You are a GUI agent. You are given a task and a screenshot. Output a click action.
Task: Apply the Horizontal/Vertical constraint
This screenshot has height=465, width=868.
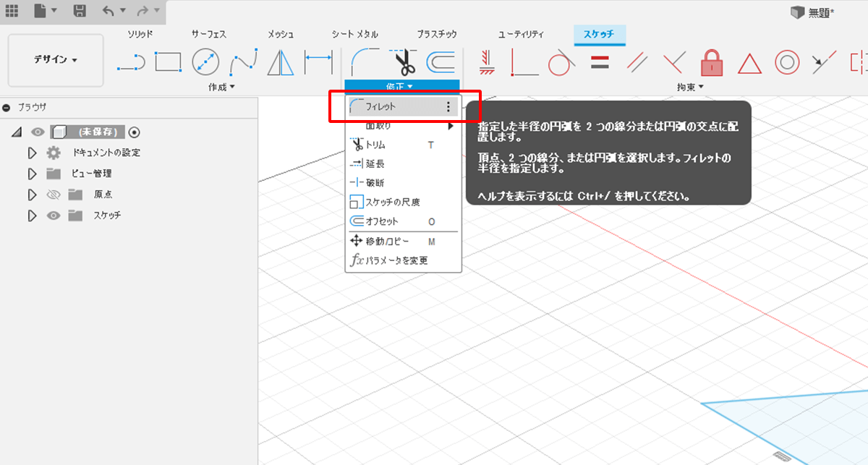[x=486, y=62]
